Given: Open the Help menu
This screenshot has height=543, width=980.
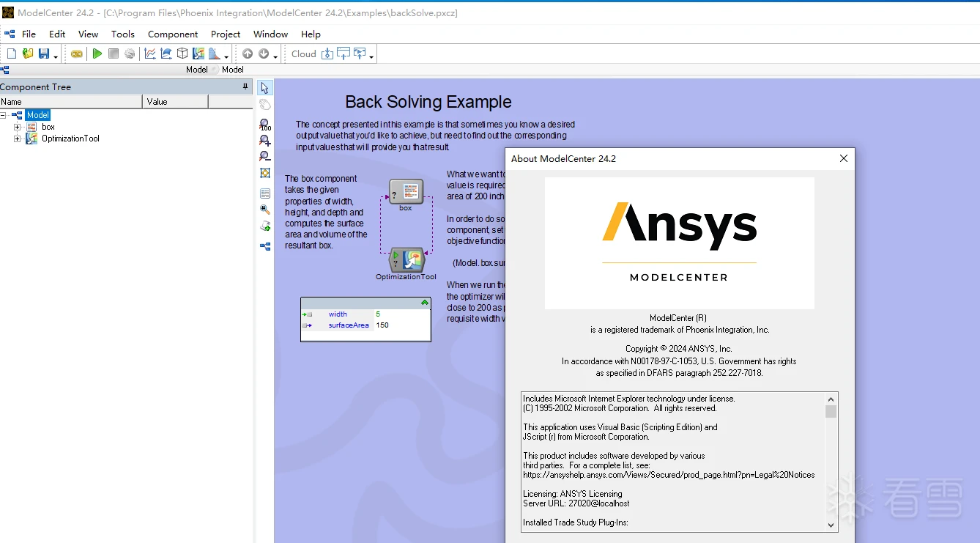Looking at the screenshot, I should click(x=311, y=34).
